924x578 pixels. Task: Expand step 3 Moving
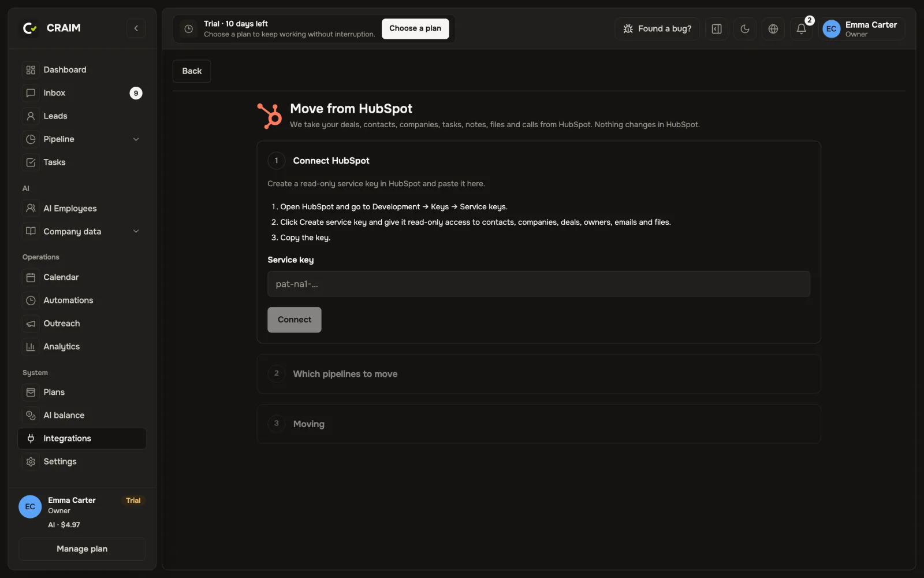(539, 424)
